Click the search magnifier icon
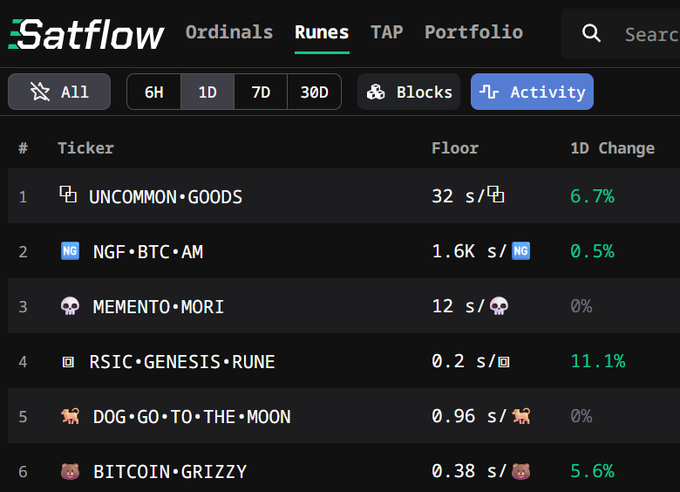The height and width of the screenshot is (492, 680). (591, 33)
